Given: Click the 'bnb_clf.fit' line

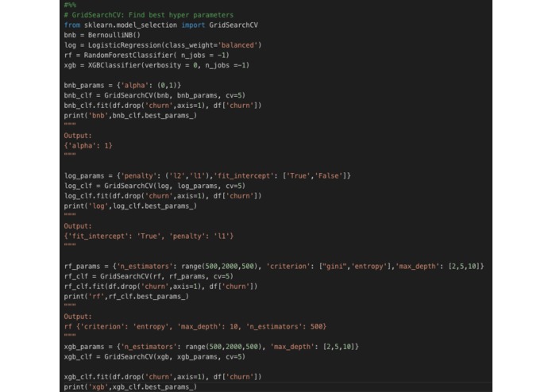Looking at the screenshot, I should (x=163, y=106).
